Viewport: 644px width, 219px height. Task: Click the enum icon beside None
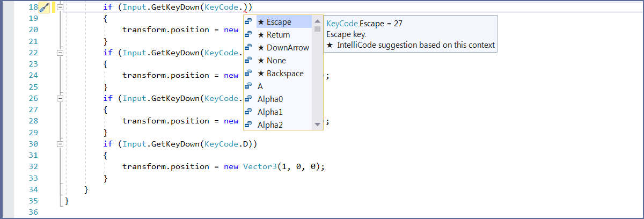pyautogui.click(x=248, y=61)
